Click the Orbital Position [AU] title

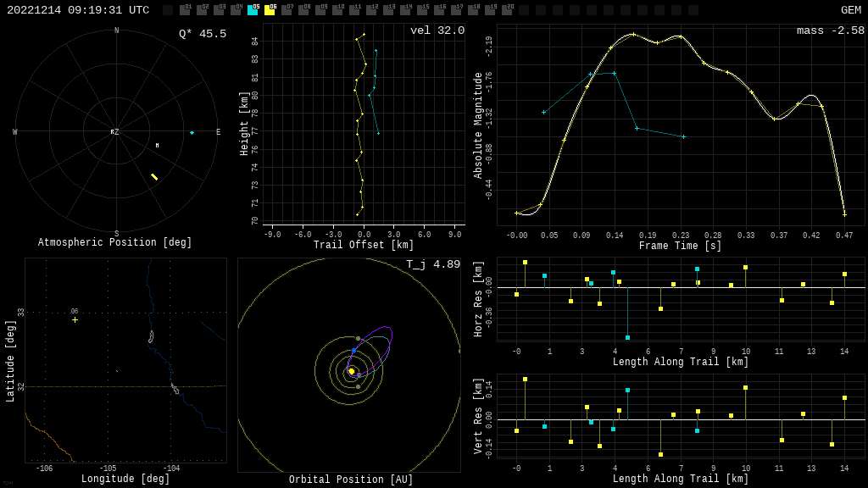point(351,480)
